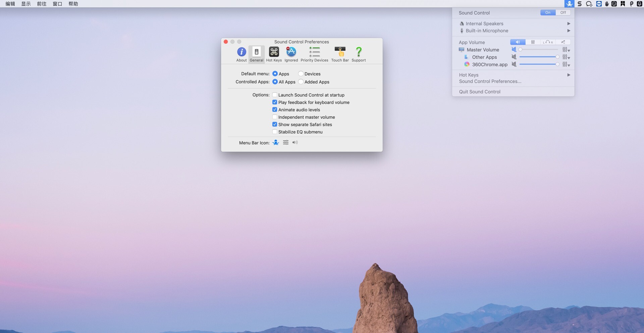Open the Ignored apps pane

pos(291,54)
